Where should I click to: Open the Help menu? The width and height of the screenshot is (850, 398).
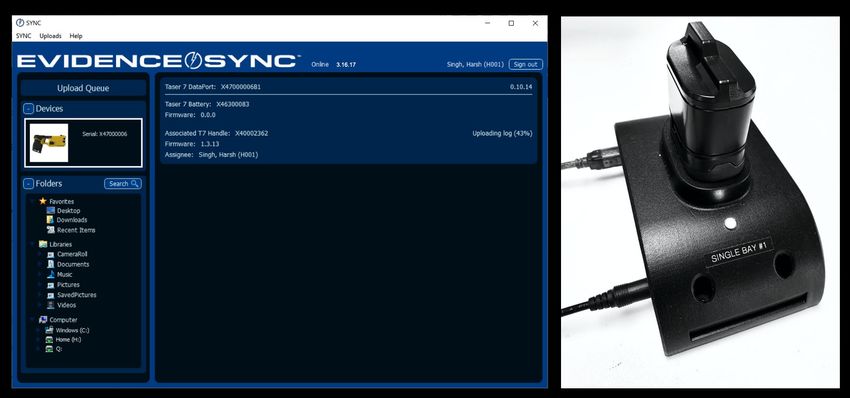[x=76, y=36]
